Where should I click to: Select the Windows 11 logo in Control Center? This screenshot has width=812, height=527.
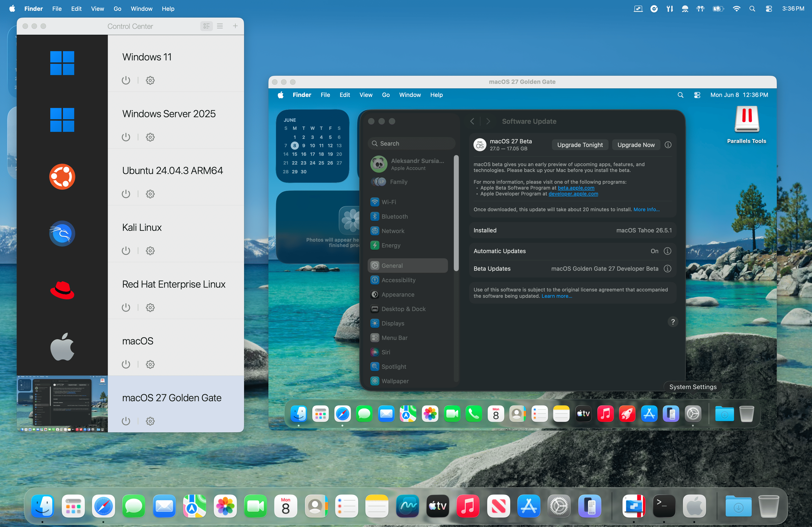62,63
